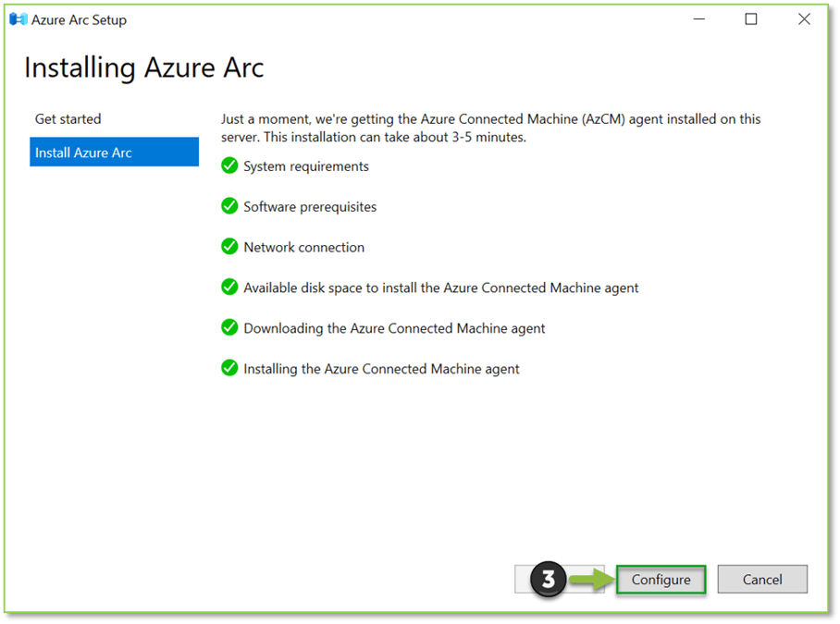Viewport: 840px width, 624px height.
Task: Click the Downloading the Azure Connected Machine agent text
Action: coord(394,327)
